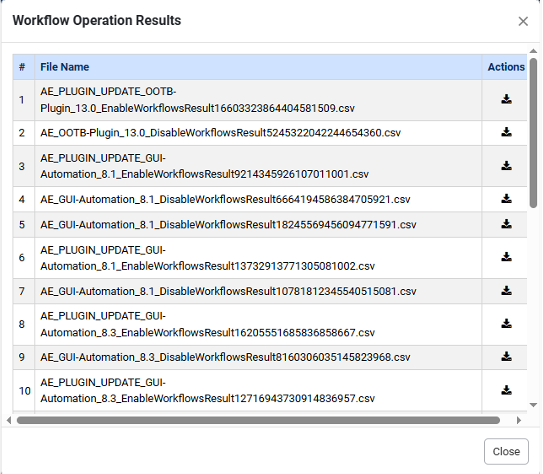Download the row 1 OOTB-Plugin EnableWorkflowsResult file

(506, 99)
